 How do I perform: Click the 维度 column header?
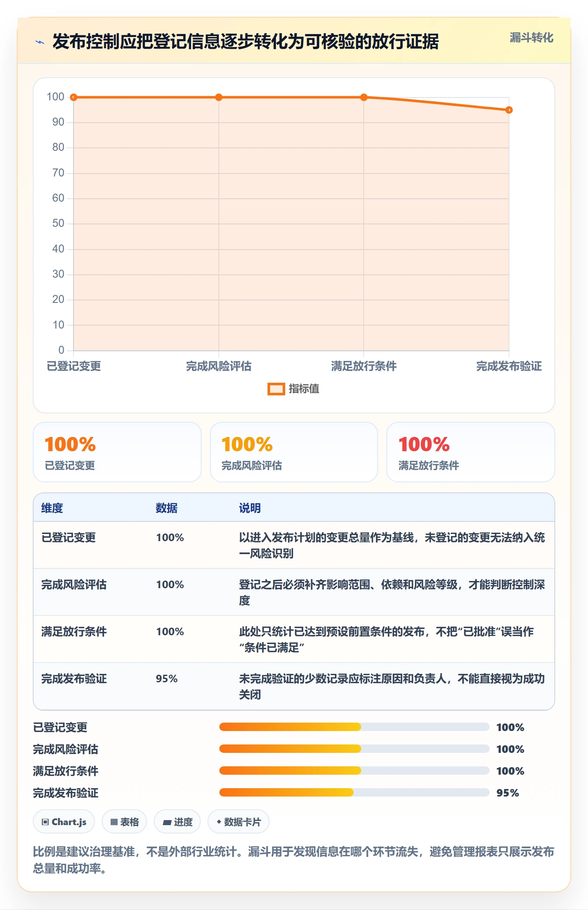point(52,508)
